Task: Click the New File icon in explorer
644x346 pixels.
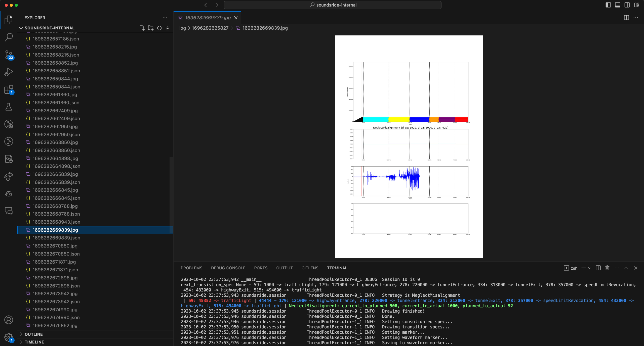Action: click(x=142, y=28)
